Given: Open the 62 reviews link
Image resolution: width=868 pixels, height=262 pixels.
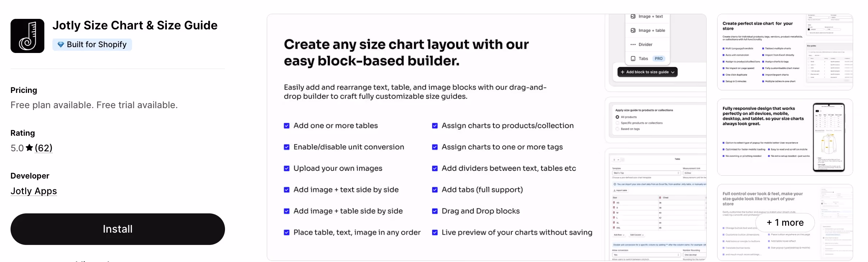Looking at the screenshot, I should tap(44, 148).
